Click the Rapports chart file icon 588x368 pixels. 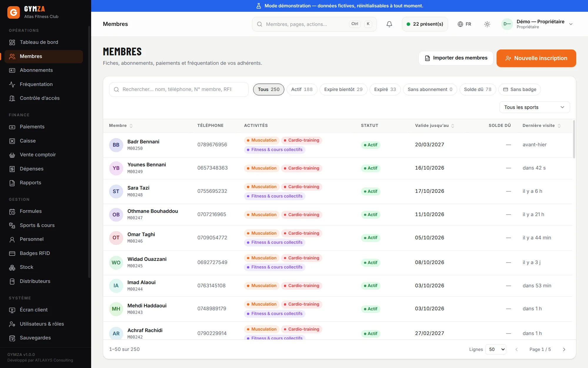(x=12, y=183)
